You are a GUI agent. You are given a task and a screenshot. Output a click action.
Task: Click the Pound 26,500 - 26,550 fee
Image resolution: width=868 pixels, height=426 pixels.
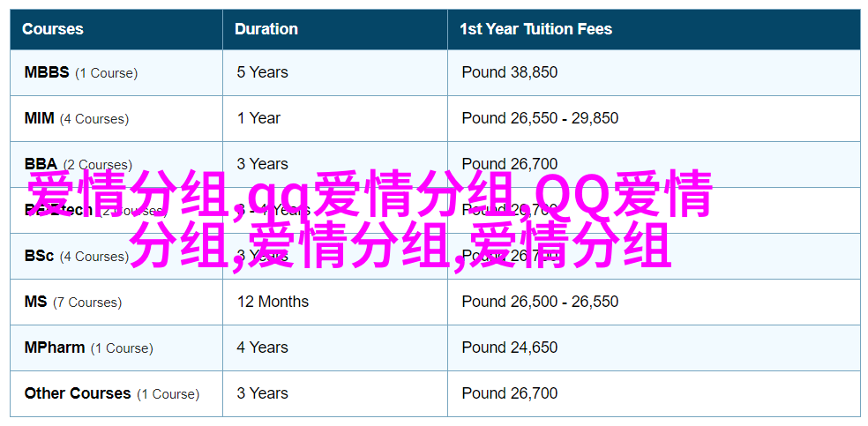(x=540, y=302)
